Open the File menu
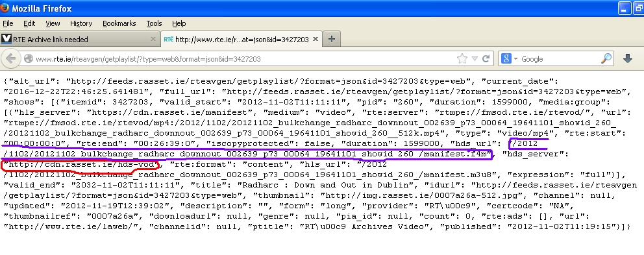This screenshot has height=255, width=644. click(x=8, y=23)
